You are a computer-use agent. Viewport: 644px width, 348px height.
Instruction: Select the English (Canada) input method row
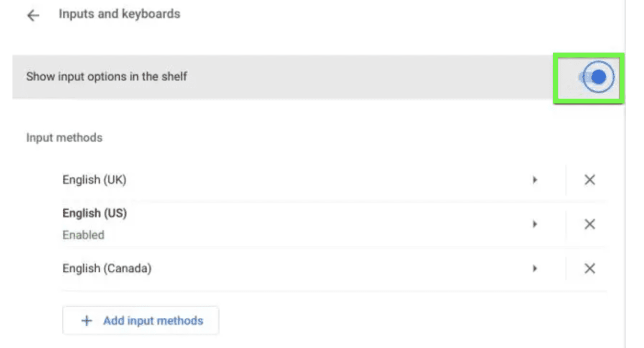pos(287,268)
